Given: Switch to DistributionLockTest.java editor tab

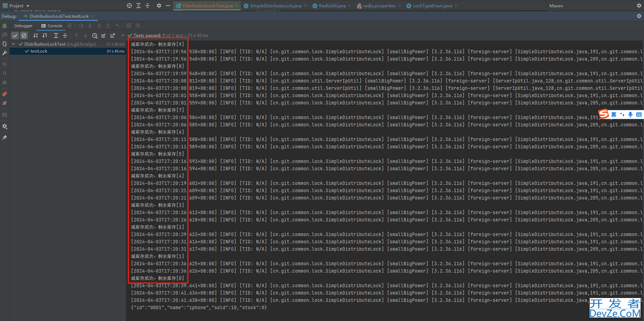Looking at the screenshot, I should pos(207,6).
